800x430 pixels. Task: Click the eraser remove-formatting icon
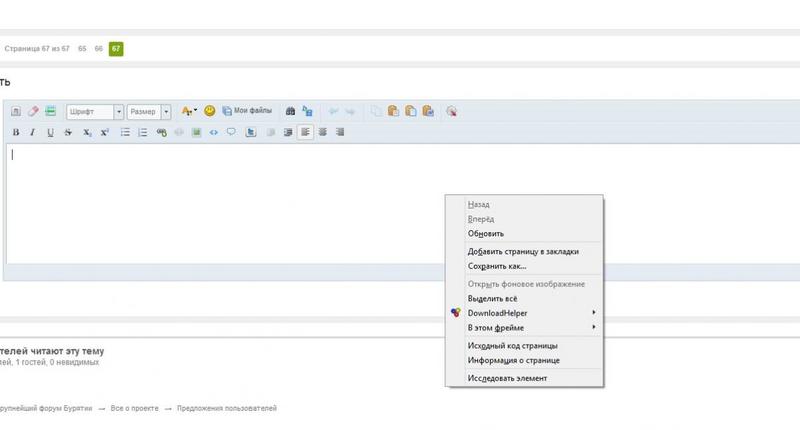tap(33, 112)
